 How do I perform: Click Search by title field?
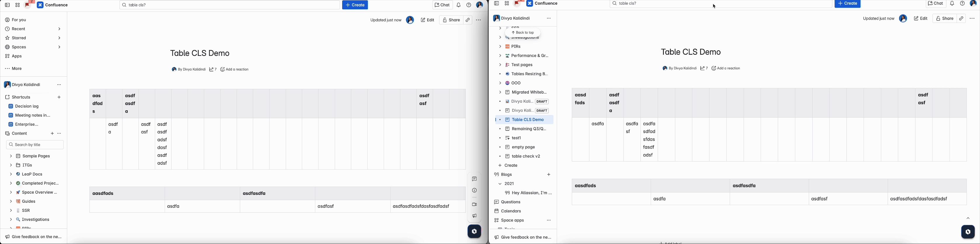pyautogui.click(x=34, y=145)
